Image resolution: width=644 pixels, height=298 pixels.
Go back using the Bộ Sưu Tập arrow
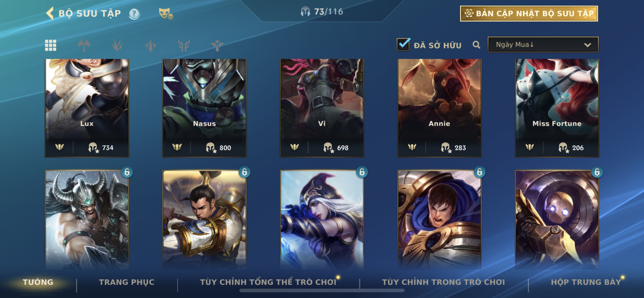(x=50, y=13)
